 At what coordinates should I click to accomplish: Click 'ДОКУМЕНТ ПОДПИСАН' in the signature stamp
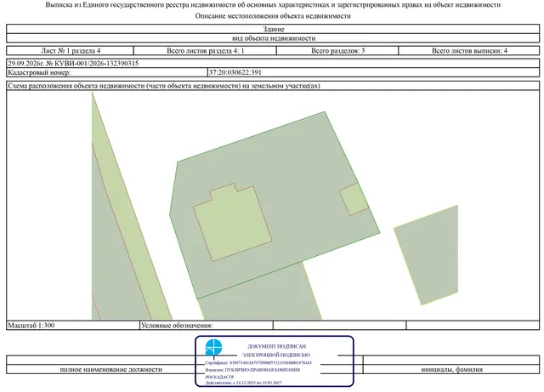276,346
